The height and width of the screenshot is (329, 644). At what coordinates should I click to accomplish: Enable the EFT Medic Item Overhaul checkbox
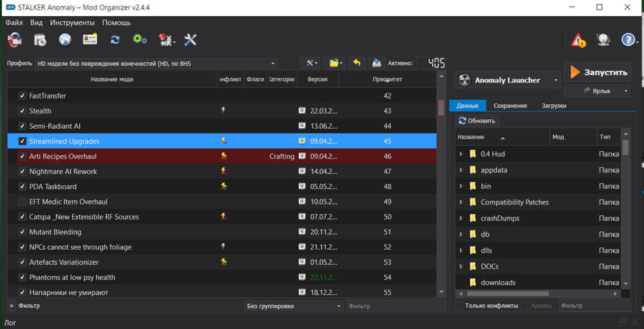(x=23, y=202)
